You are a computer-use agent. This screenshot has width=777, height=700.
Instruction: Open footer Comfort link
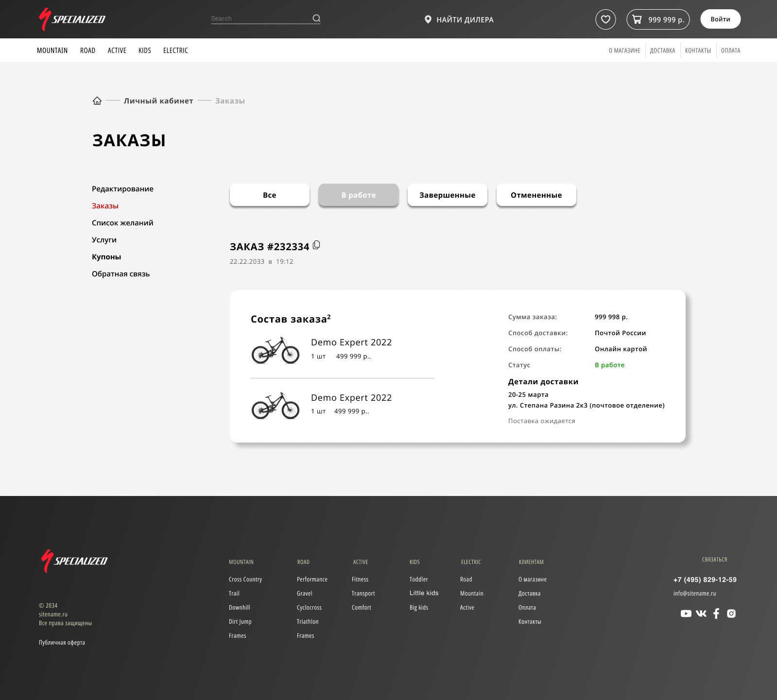click(x=362, y=608)
